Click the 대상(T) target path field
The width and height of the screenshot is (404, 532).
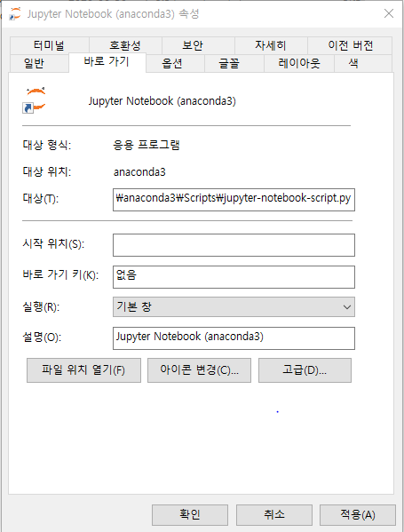click(234, 200)
